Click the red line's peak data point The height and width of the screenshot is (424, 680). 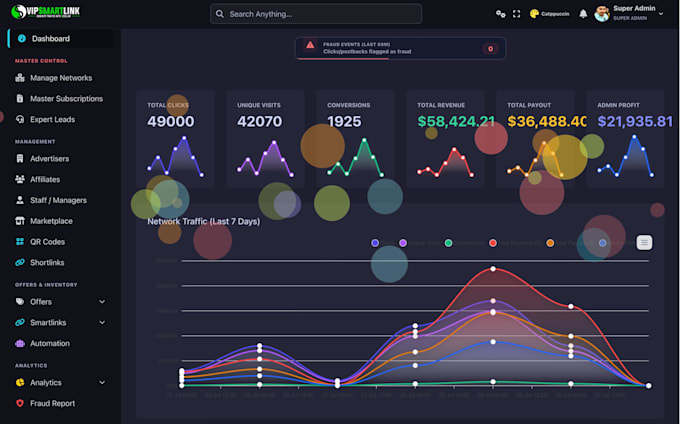[x=493, y=269]
